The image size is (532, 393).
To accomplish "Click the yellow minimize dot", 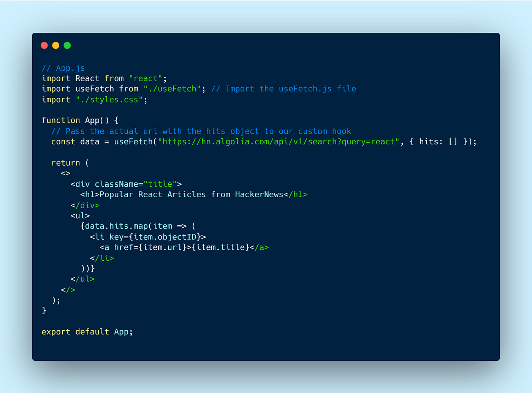I will (x=56, y=46).
